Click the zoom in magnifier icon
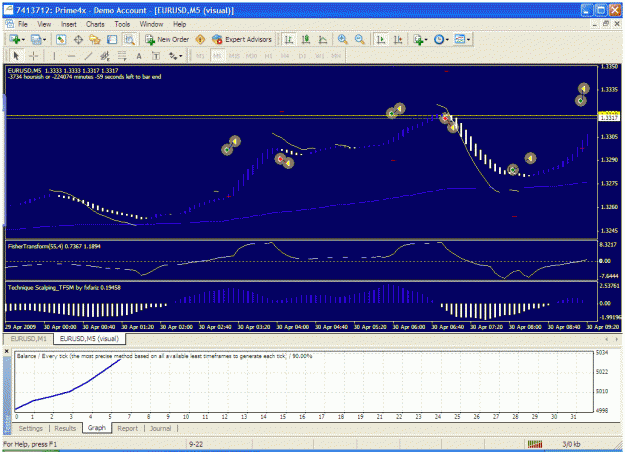 click(342, 39)
